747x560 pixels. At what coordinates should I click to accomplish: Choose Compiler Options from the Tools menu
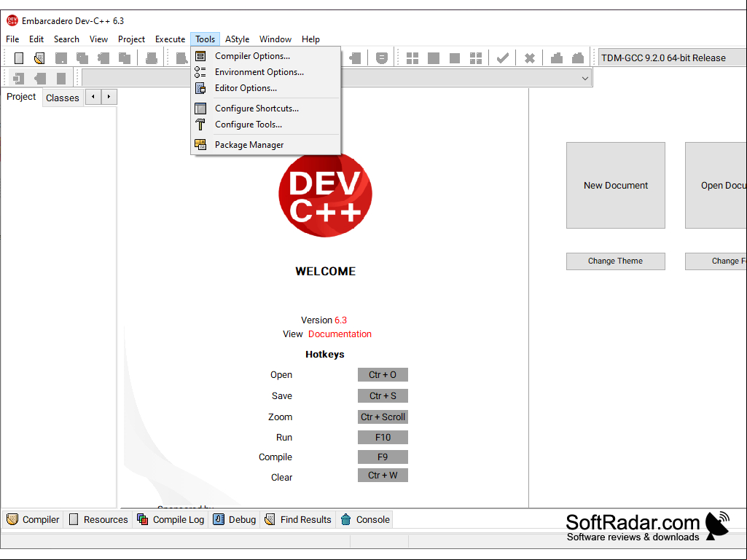(266, 56)
